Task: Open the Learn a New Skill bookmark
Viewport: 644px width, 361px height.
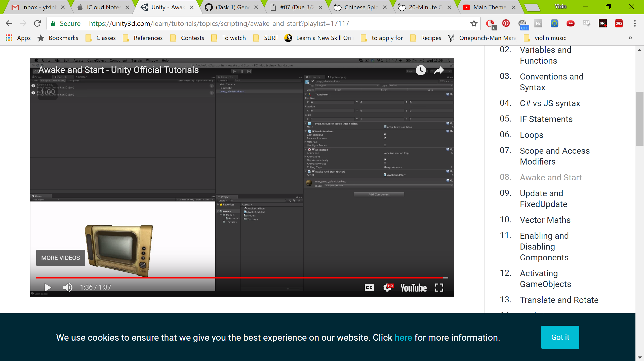Action: 319,38
